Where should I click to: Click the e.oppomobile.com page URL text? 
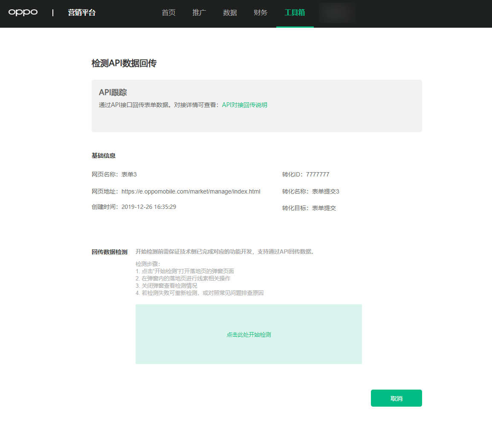(x=191, y=191)
